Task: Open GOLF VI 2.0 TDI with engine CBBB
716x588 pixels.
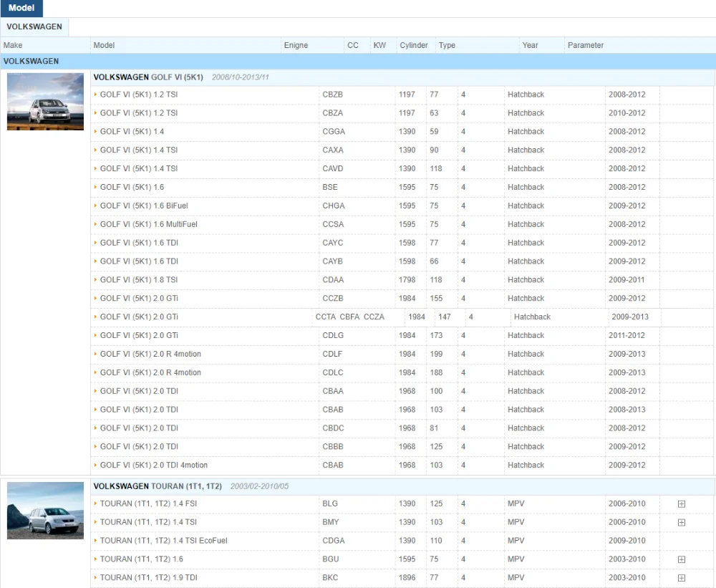Action: pos(402,446)
